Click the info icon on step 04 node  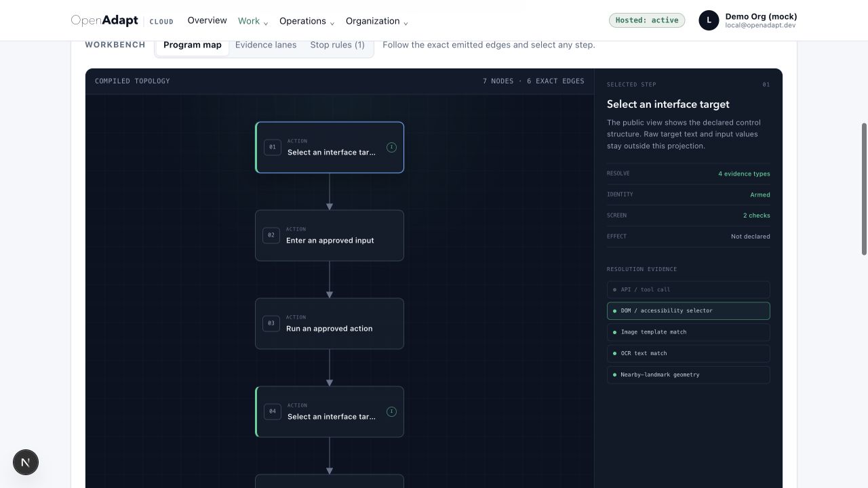pyautogui.click(x=391, y=411)
